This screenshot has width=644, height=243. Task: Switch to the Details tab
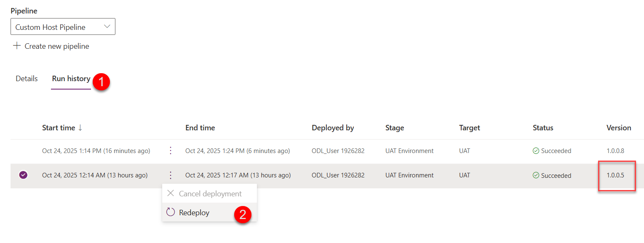[27, 79]
